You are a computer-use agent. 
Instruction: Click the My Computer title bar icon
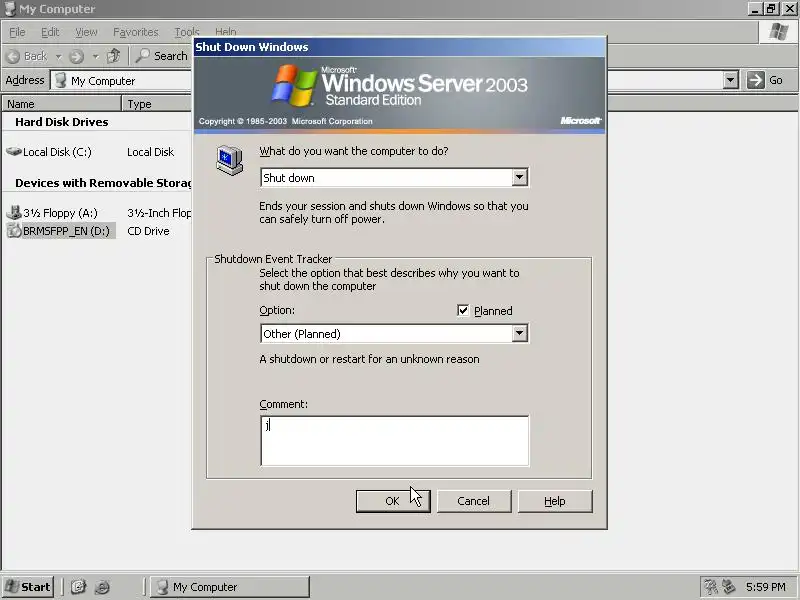pyautogui.click(x=10, y=9)
